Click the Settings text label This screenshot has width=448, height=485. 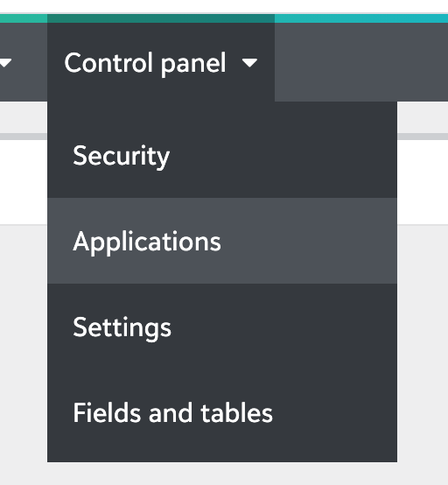tap(122, 328)
